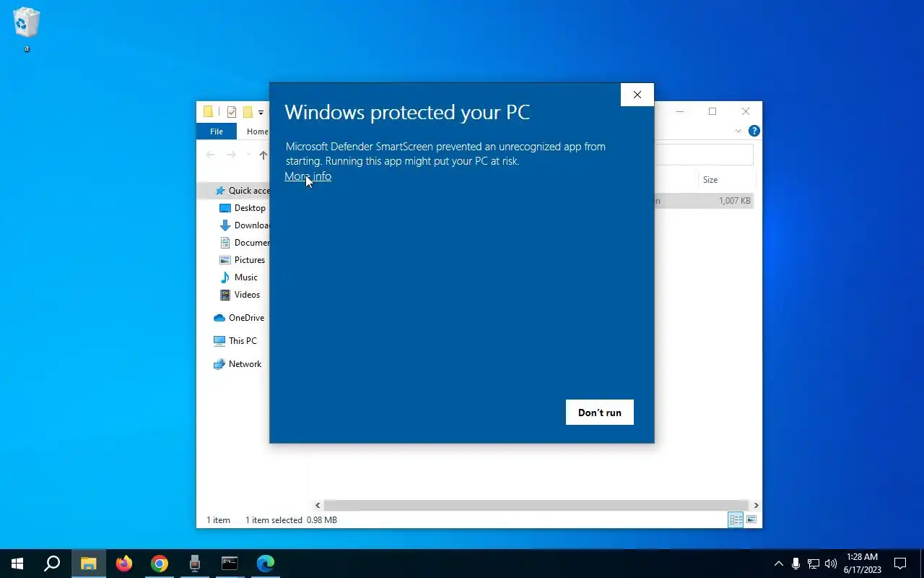924x578 pixels.
Task: Close the SmartScreen warning dialog
Action: point(637,95)
